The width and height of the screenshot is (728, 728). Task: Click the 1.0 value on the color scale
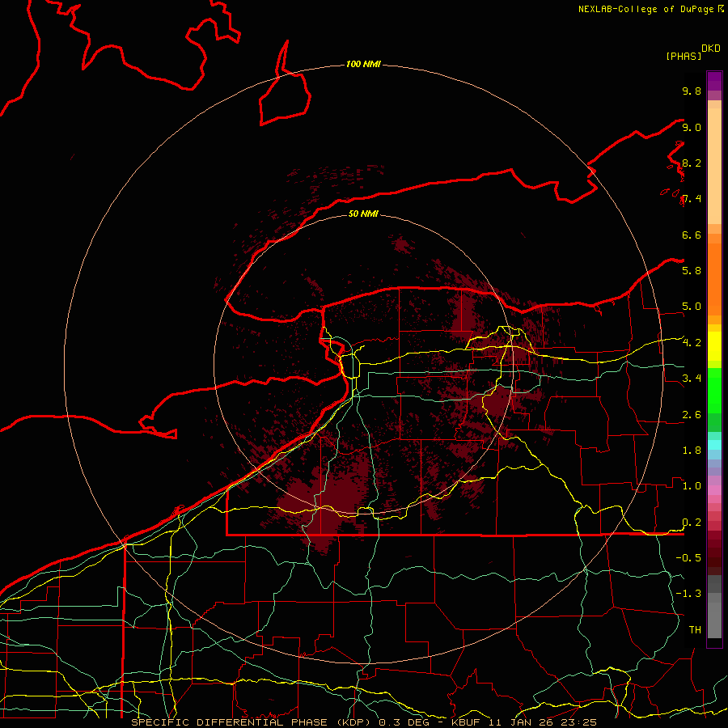tap(692, 486)
